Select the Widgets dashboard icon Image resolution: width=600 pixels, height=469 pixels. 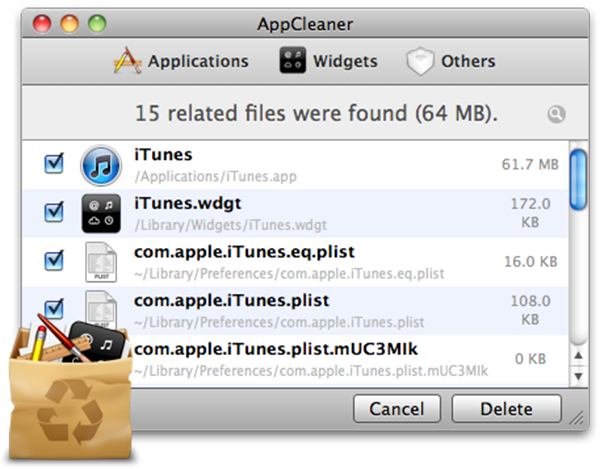[292, 60]
